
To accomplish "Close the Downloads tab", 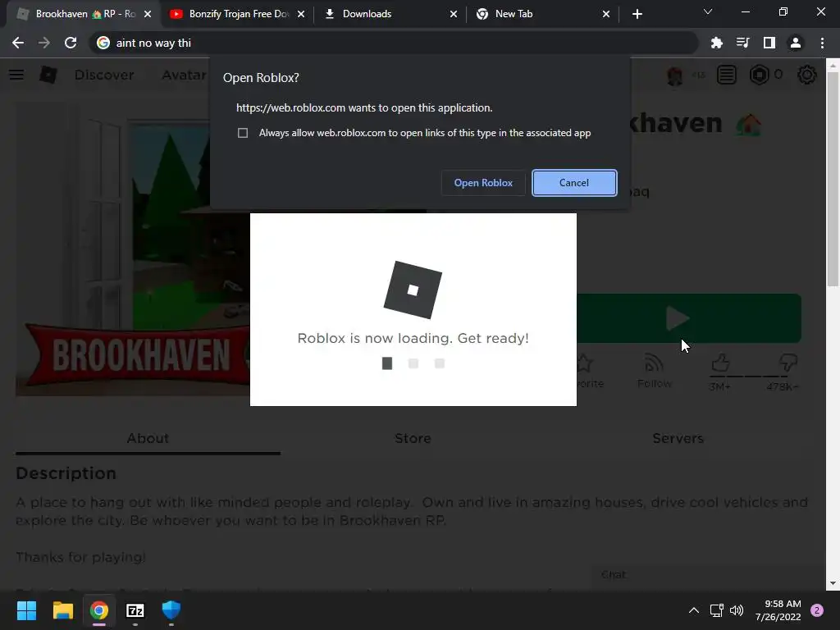I will (454, 14).
